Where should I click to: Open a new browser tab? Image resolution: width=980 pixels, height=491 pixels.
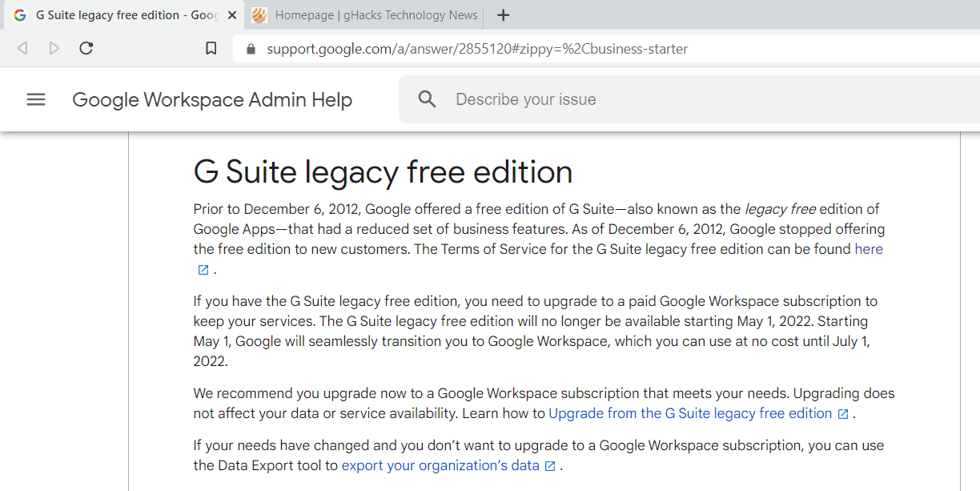(x=503, y=15)
